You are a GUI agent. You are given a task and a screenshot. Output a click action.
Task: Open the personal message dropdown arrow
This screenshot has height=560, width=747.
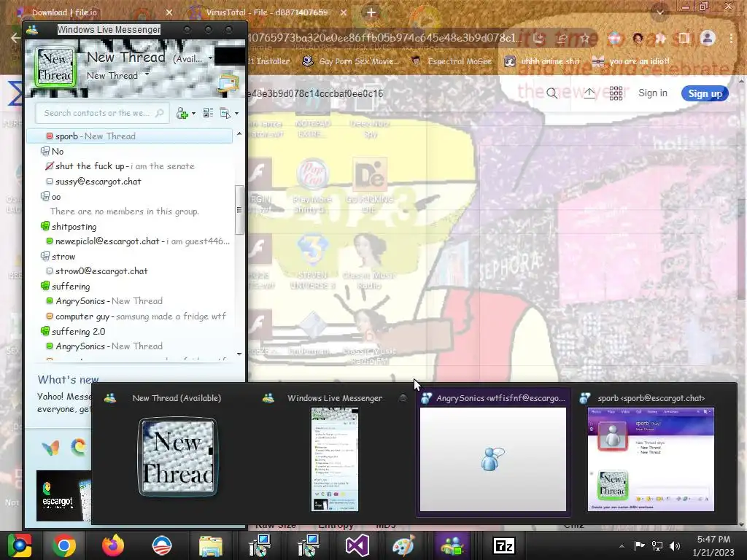[x=147, y=75]
